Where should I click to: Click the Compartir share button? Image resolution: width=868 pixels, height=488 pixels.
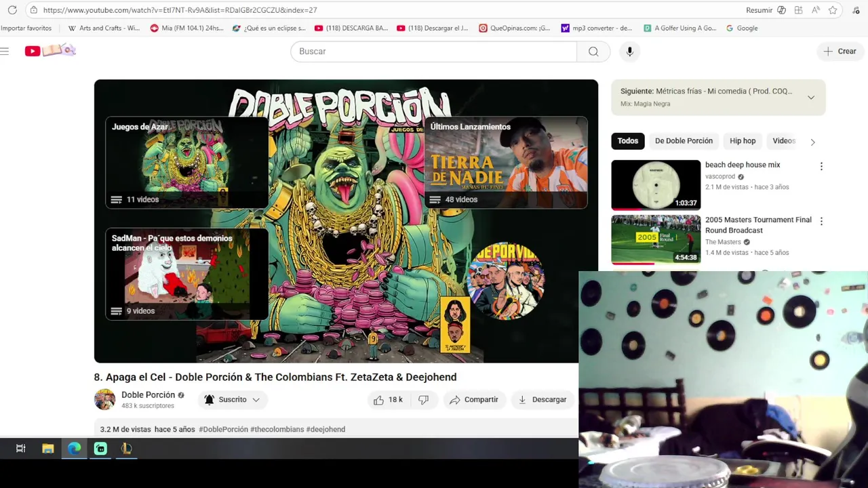tap(473, 400)
